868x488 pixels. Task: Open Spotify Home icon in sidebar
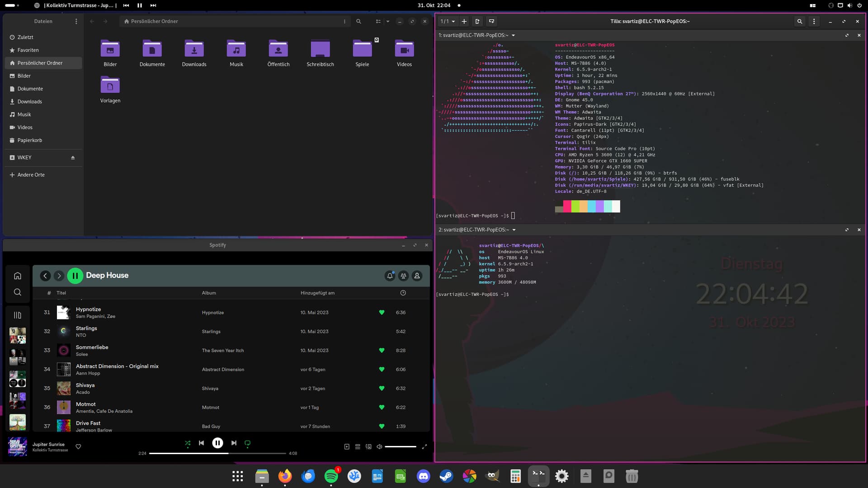coord(18,276)
